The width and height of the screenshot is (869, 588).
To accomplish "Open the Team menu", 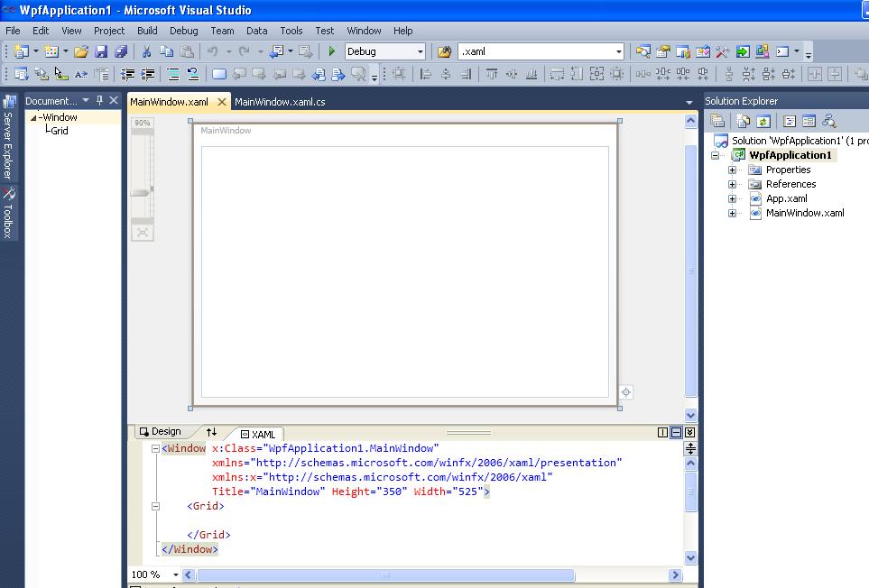I will (222, 30).
